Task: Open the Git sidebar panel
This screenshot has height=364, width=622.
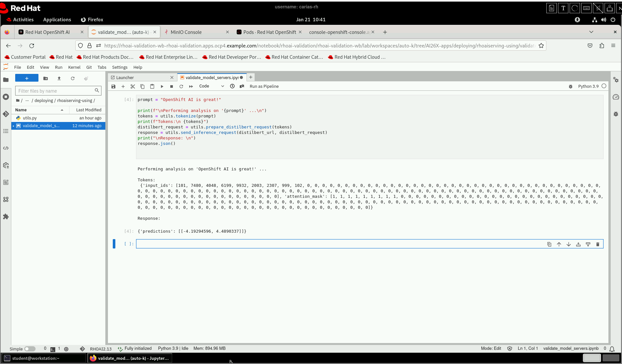Action: click(x=6, y=114)
